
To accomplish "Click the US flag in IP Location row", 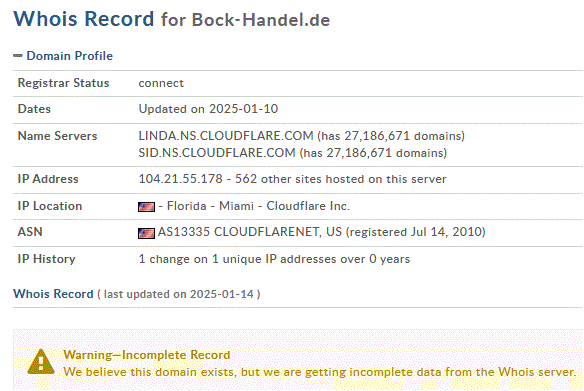I will click(146, 207).
